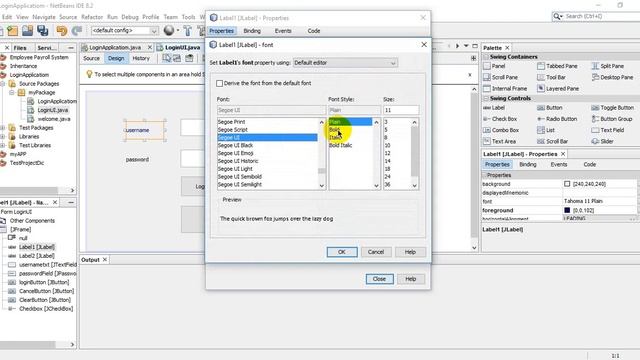The width and height of the screenshot is (640, 360).
Task: Collapse the Swing Containers palette section
Action: [486, 57]
